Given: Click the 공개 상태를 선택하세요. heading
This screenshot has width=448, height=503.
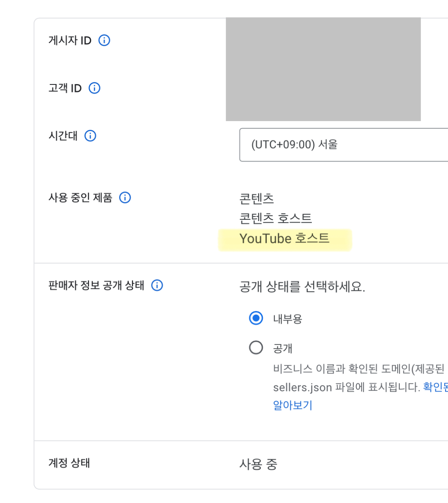Looking at the screenshot, I should [x=302, y=286].
